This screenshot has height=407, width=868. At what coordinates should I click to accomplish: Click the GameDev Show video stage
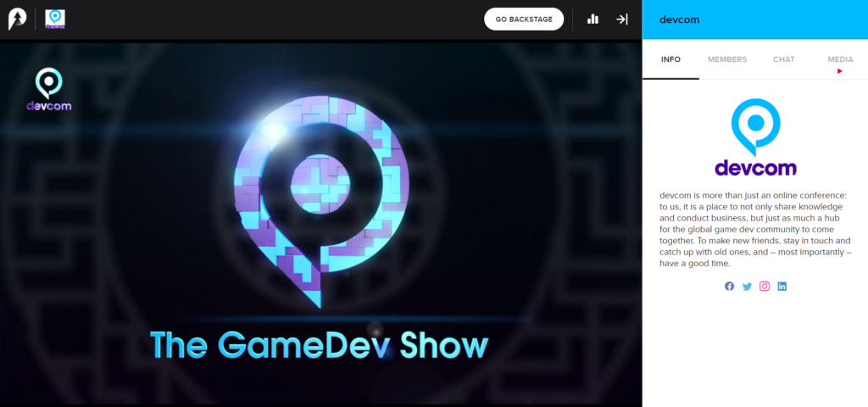(x=321, y=223)
